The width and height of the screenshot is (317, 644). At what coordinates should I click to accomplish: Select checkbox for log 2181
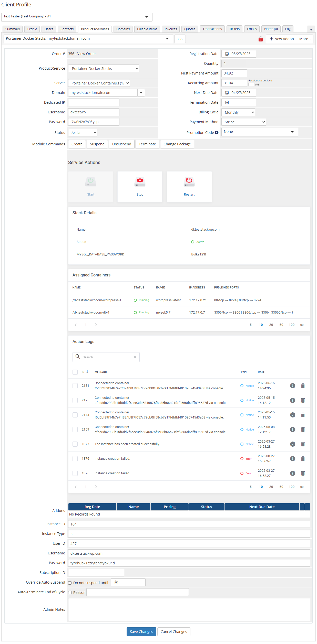click(75, 386)
